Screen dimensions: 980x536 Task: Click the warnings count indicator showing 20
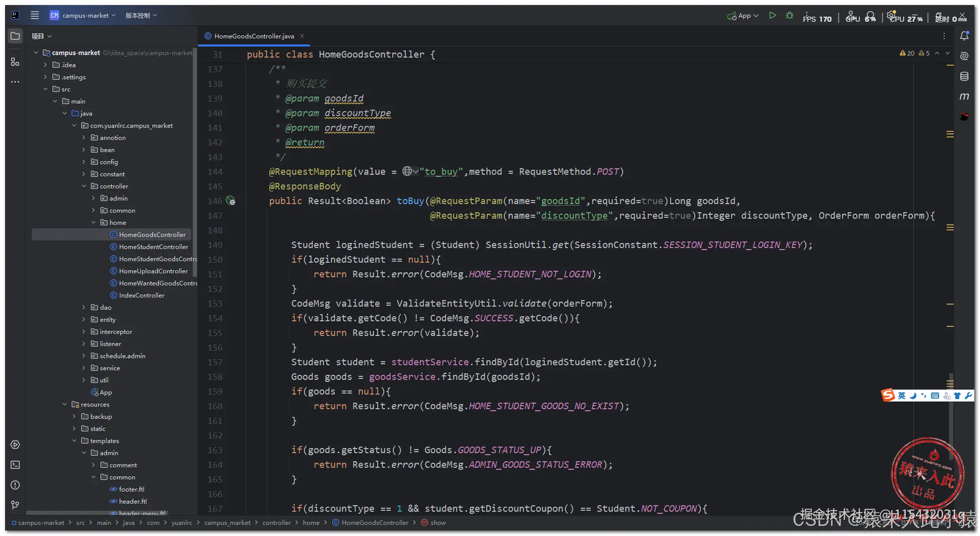[x=907, y=53]
